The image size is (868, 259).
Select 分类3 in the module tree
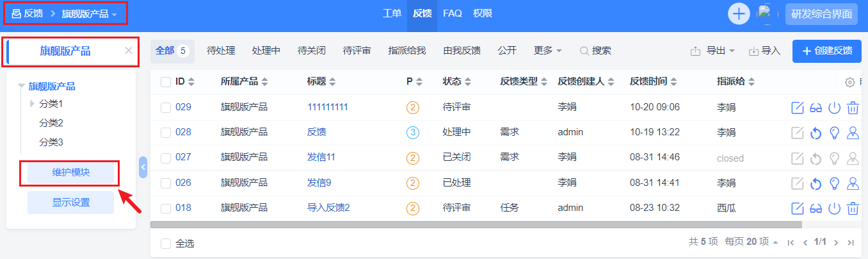tap(51, 142)
